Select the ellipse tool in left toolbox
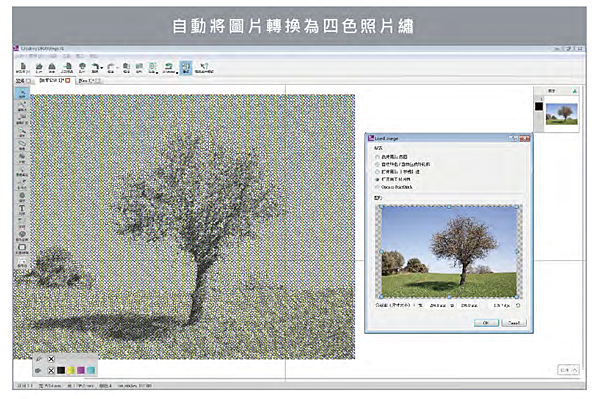Screen dimensions: 600x399 pyautogui.click(x=22, y=144)
